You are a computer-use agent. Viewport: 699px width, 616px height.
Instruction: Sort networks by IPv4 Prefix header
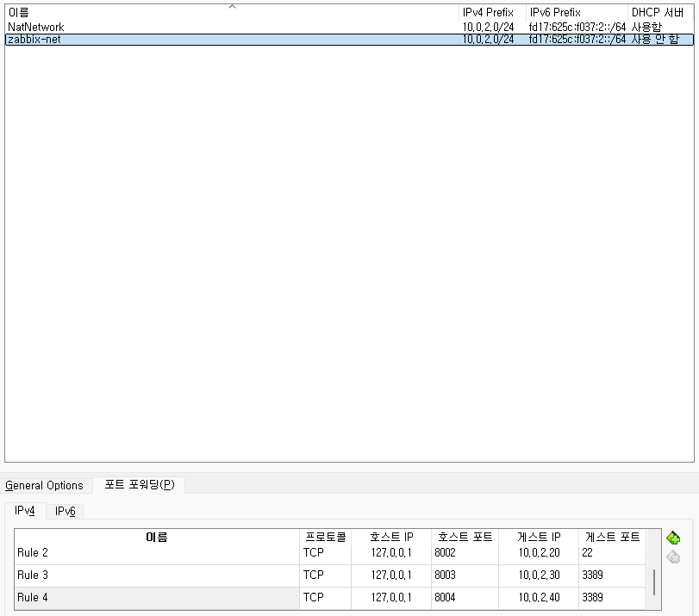(492, 12)
